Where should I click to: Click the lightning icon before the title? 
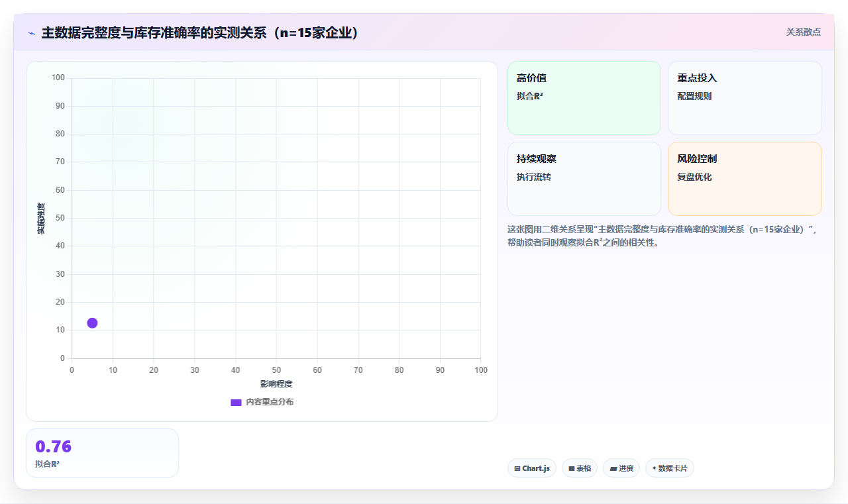(x=31, y=32)
